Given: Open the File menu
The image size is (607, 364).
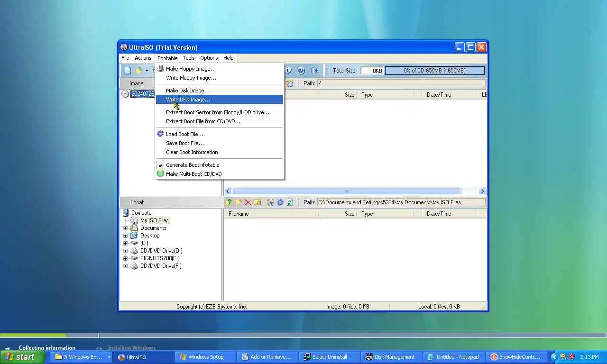Looking at the screenshot, I should 125,58.
